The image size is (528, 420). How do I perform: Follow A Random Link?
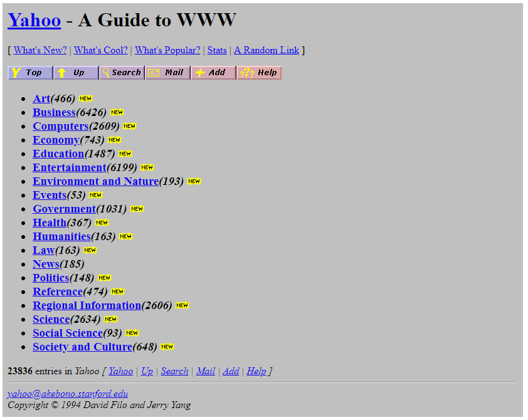266,50
